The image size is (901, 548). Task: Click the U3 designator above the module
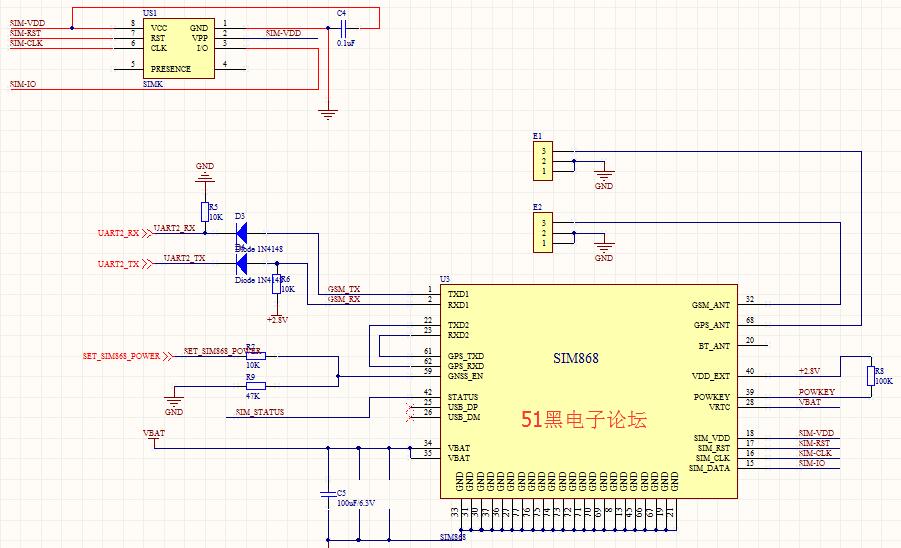pos(445,279)
